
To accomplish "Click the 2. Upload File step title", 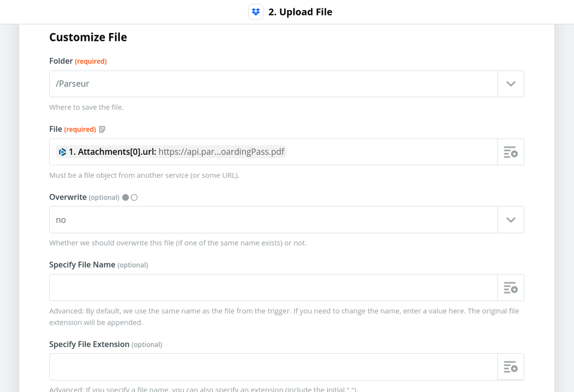I will click(x=301, y=11).
